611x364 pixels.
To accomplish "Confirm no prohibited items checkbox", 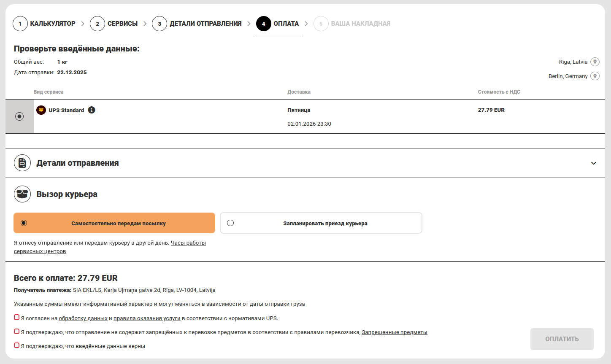I will 17,332.
